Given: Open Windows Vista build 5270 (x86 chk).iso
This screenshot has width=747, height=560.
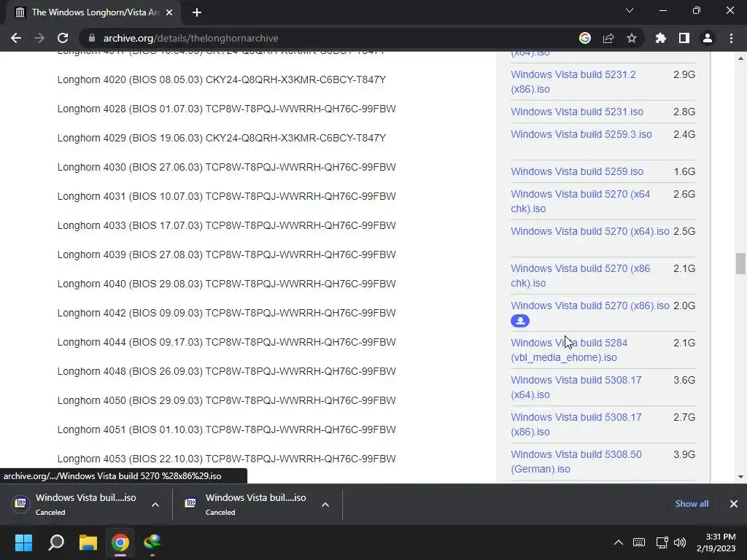Looking at the screenshot, I should (580, 275).
